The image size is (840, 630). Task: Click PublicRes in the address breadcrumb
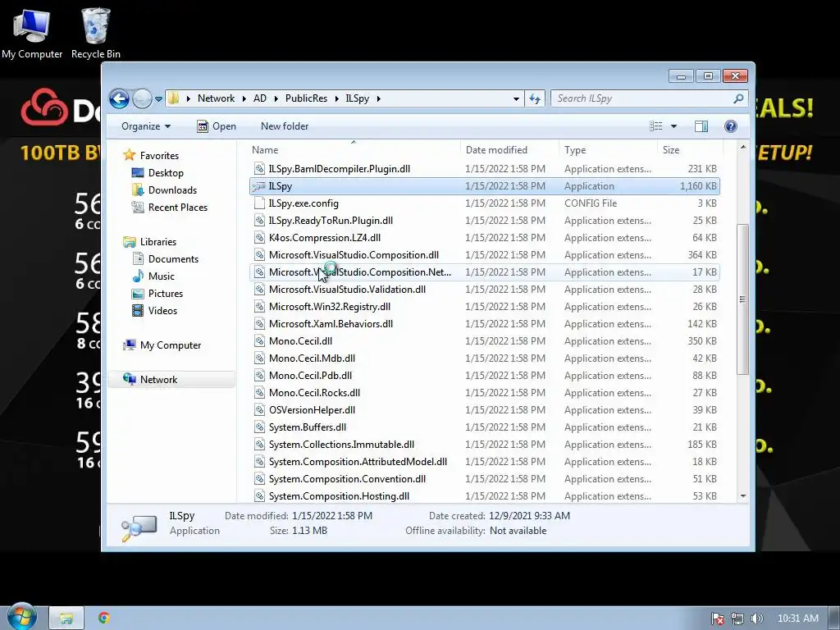tap(306, 98)
